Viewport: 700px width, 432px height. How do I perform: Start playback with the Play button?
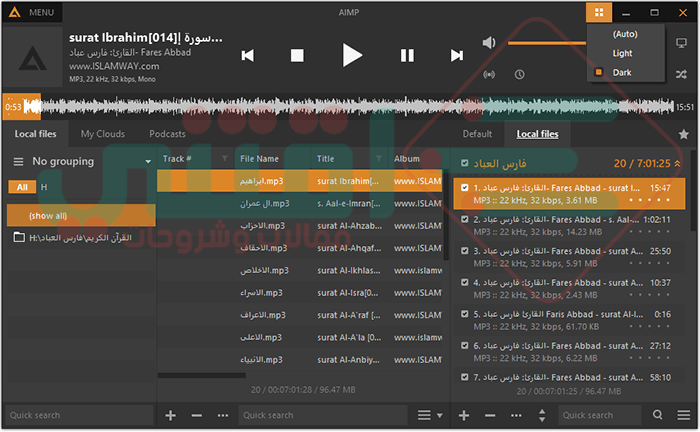click(x=352, y=55)
